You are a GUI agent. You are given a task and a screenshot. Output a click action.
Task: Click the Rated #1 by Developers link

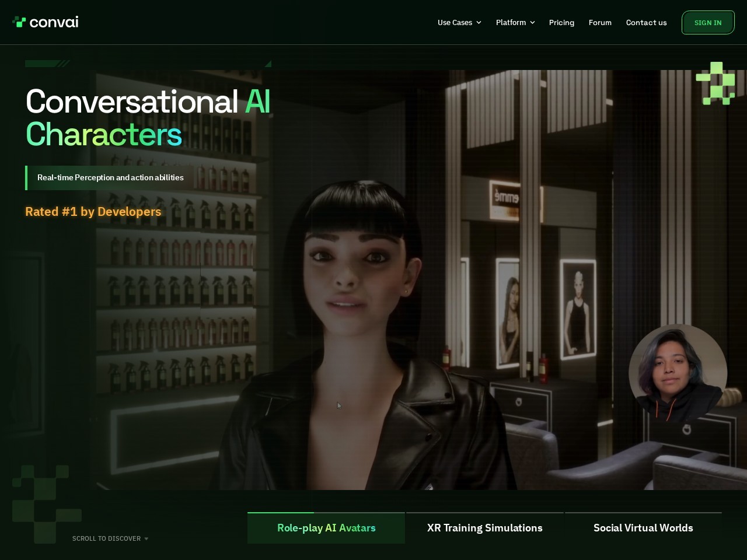(x=93, y=212)
